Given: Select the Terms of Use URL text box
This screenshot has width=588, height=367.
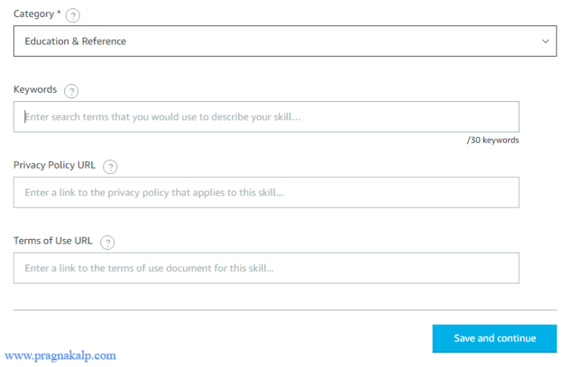Looking at the screenshot, I should coord(266,268).
